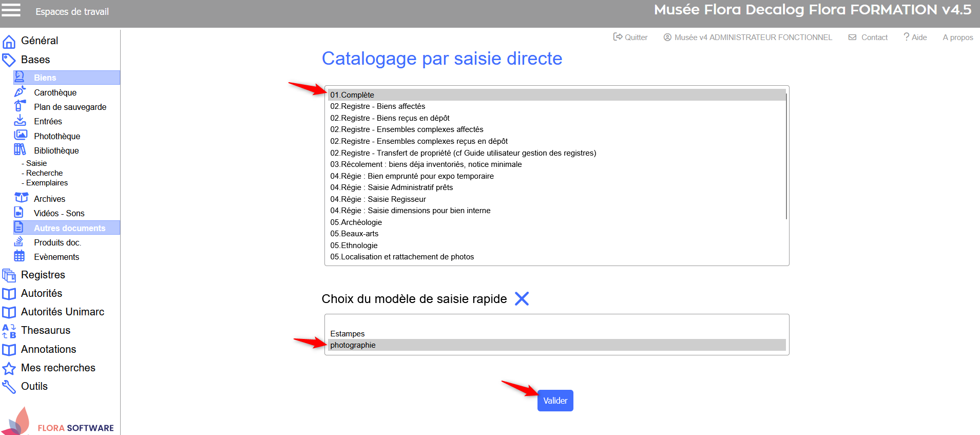The image size is (980, 435).
Task: Click the Outils wrench icon
Action: [x=9, y=387]
